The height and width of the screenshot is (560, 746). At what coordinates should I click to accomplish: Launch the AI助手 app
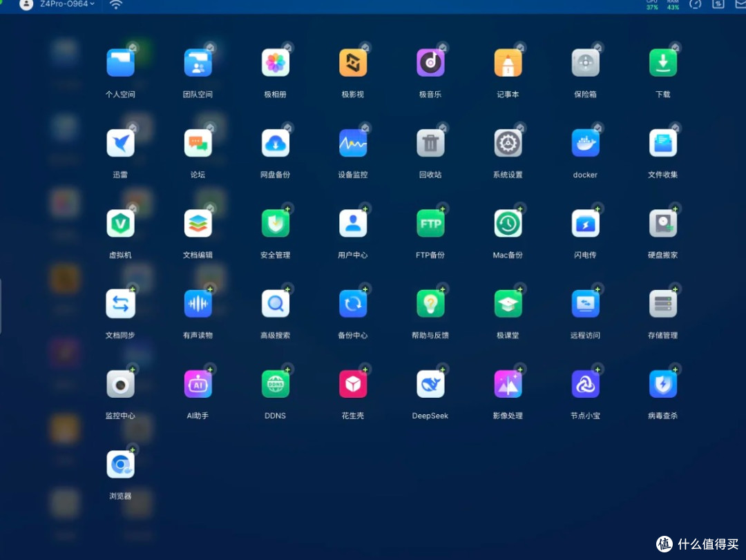tap(198, 385)
